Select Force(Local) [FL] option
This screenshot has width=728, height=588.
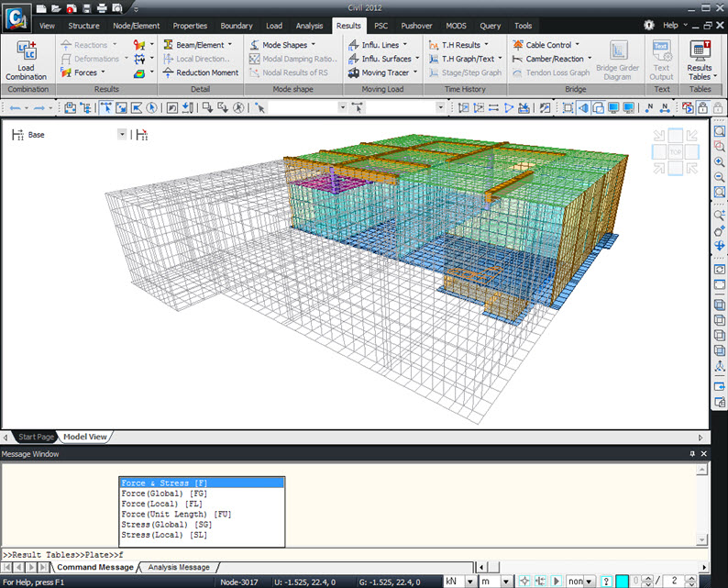tap(162, 504)
